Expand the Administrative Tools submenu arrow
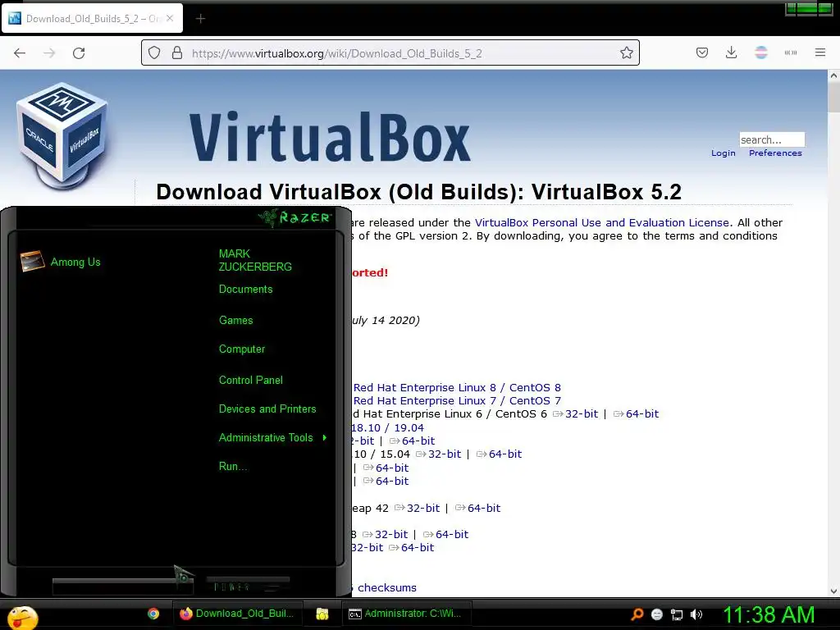840x630 pixels. 325,438
